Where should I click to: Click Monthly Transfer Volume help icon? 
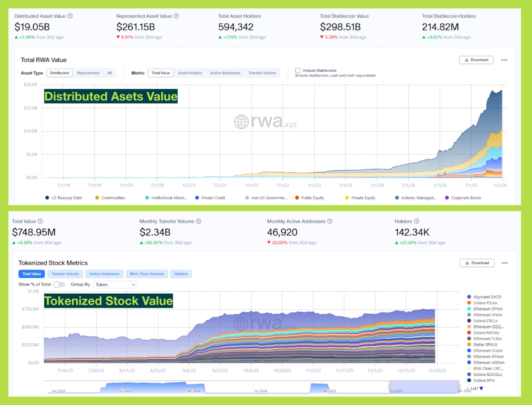[199, 221]
